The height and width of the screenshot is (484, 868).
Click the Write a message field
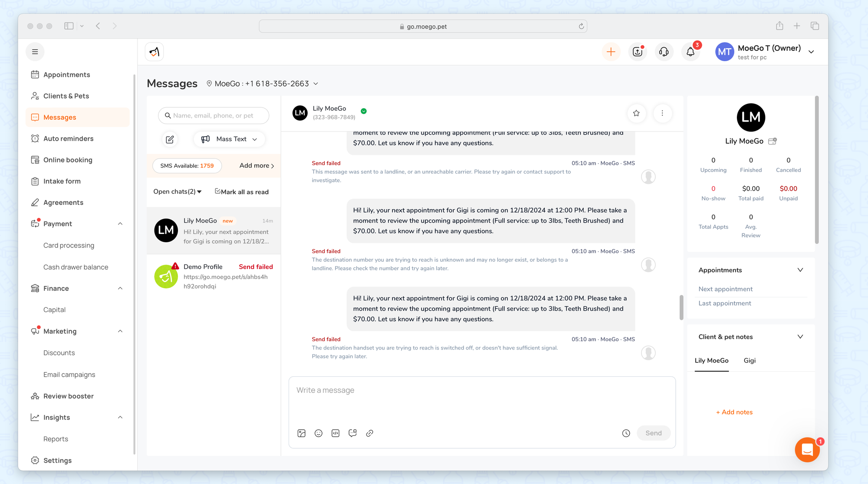[x=482, y=399]
